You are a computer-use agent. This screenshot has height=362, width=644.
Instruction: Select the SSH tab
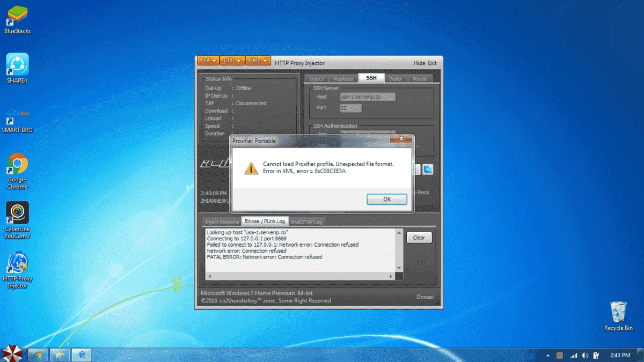[x=371, y=78]
